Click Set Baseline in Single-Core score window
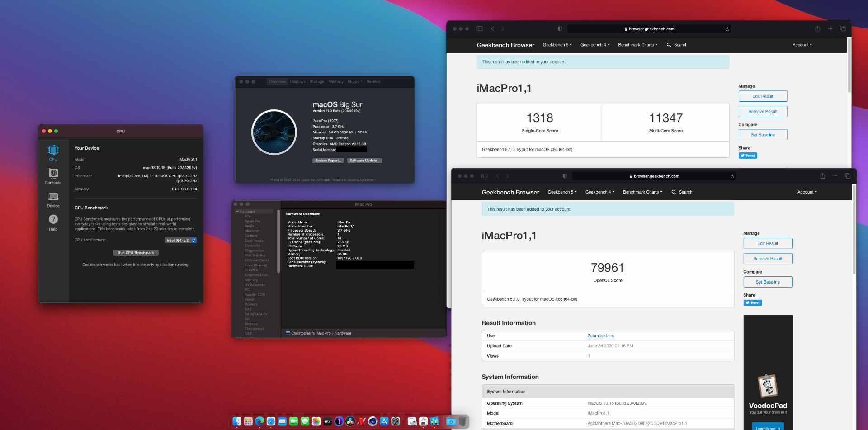The width and height of the screenshot is (868, 430). click(x=763, y=135)
